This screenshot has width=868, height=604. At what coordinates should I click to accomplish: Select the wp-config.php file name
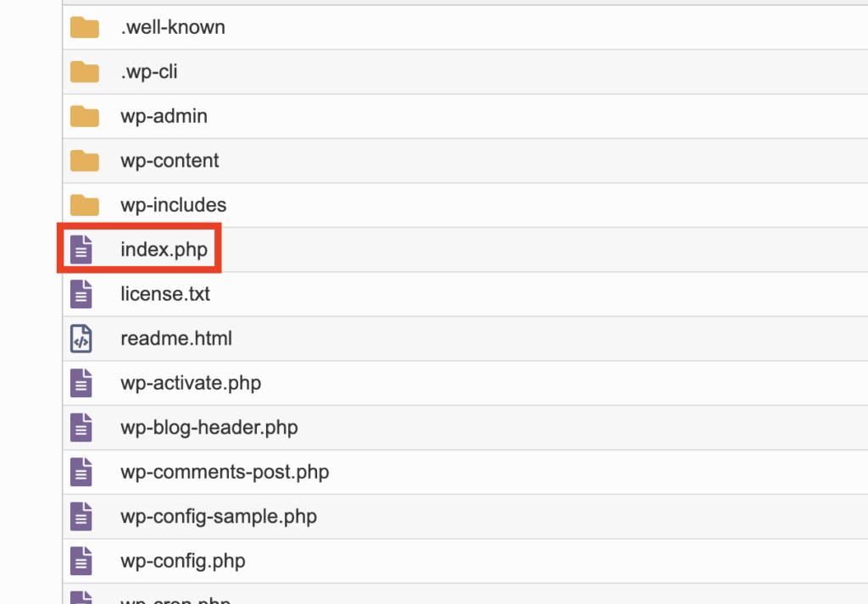[183, 561]
